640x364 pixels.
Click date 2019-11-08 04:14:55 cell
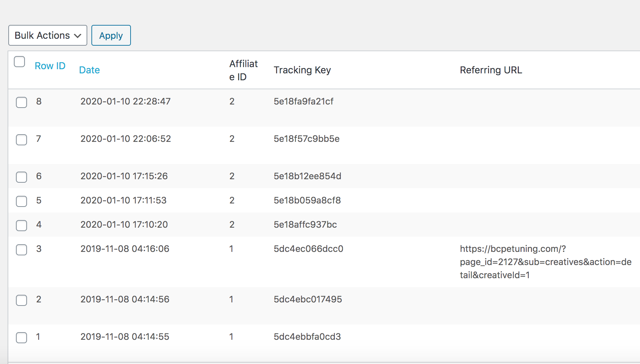(125, 337)
